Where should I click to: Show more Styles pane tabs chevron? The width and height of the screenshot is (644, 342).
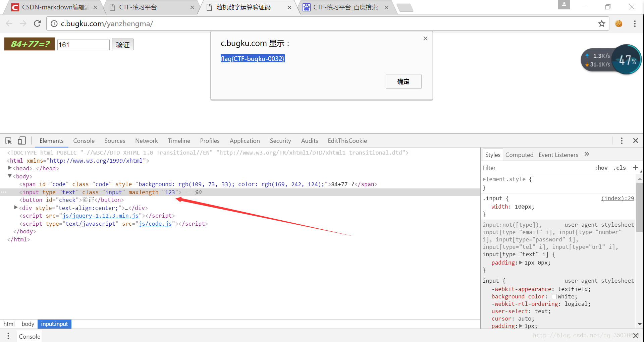tap(587, 154)
